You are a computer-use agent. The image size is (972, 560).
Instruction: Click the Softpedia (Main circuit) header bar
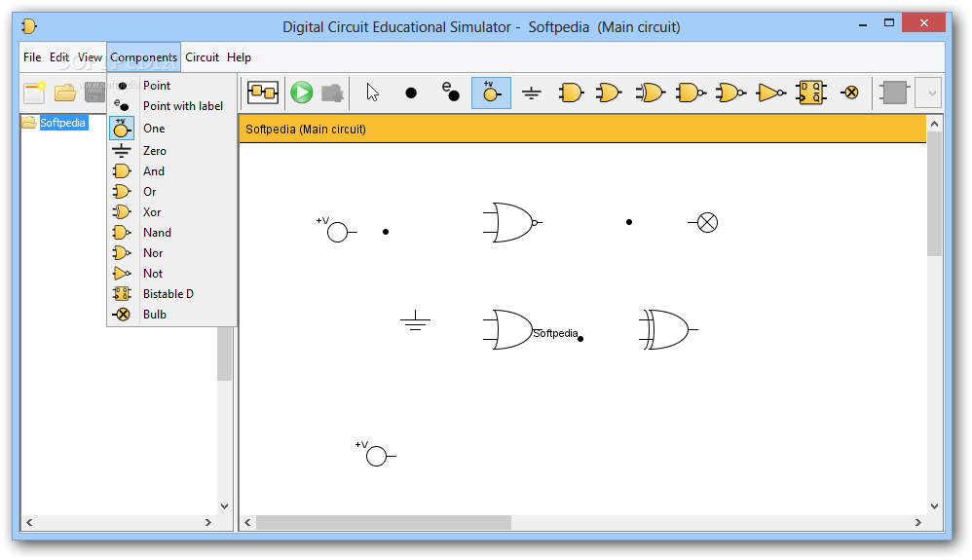point(582,129)
